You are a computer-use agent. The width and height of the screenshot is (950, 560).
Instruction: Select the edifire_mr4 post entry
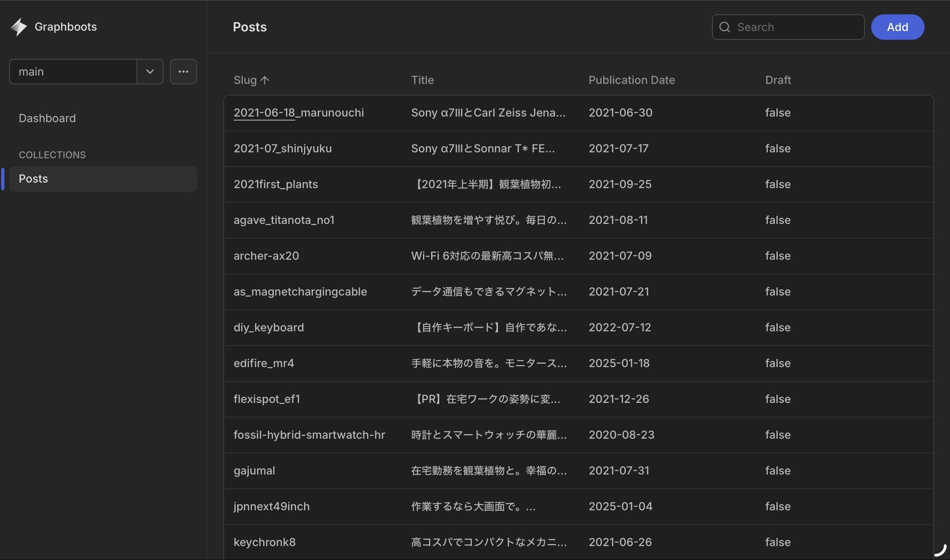click(264, 363)
